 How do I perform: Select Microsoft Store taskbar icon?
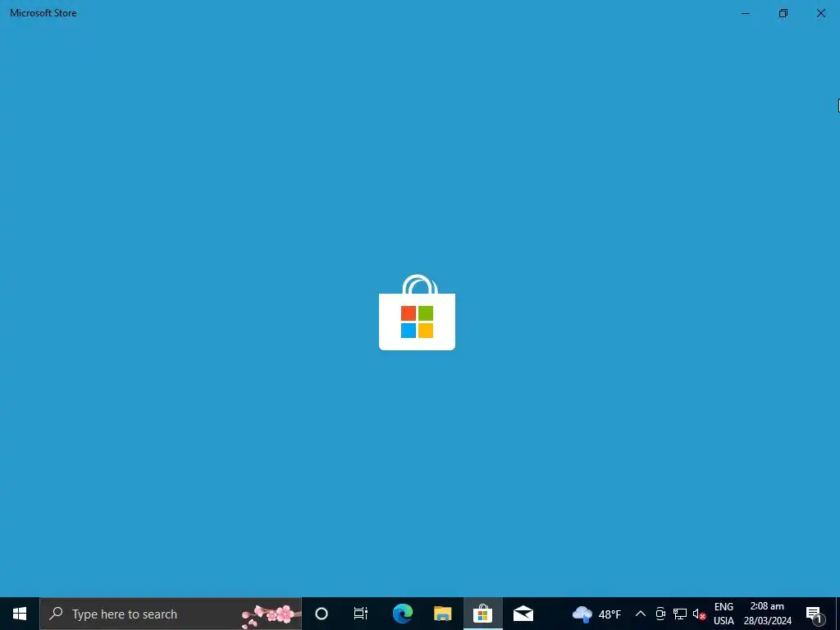tap(482, 614)
